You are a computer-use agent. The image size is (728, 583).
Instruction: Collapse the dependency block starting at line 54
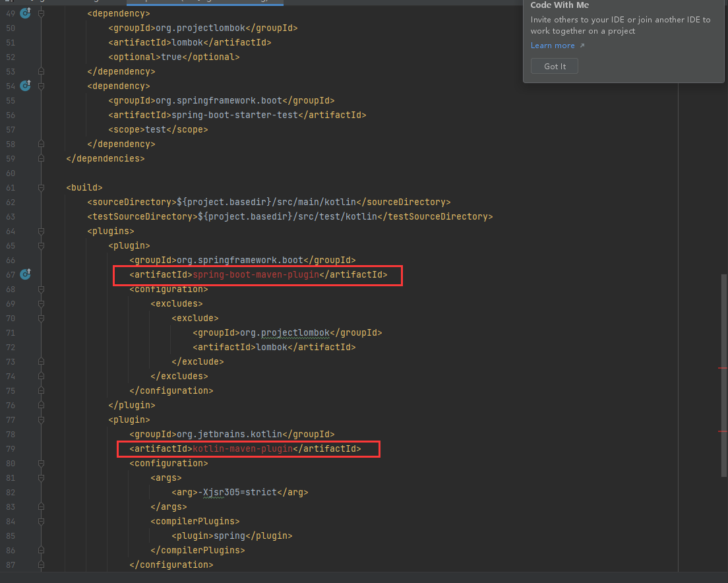point(41,86)
